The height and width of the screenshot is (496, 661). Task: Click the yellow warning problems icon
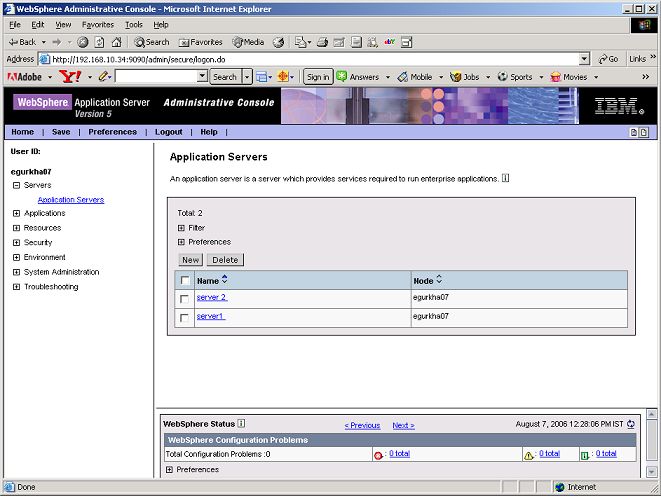coord(528,455)
